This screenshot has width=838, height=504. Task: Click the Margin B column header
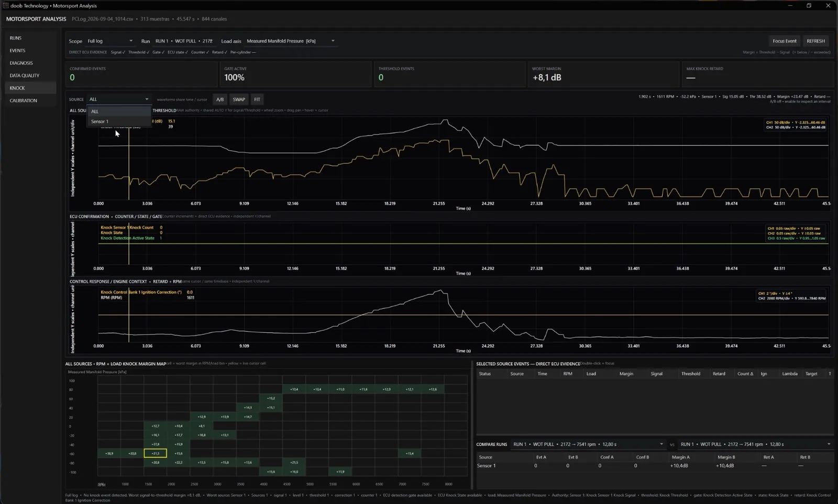tap(726, 457)
